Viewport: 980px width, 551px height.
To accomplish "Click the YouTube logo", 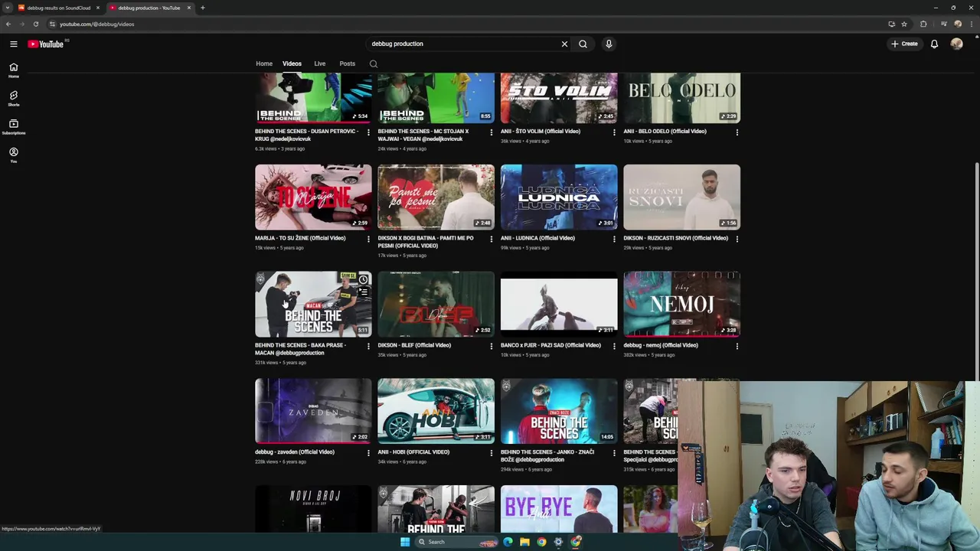I will [x=46, y=44].
